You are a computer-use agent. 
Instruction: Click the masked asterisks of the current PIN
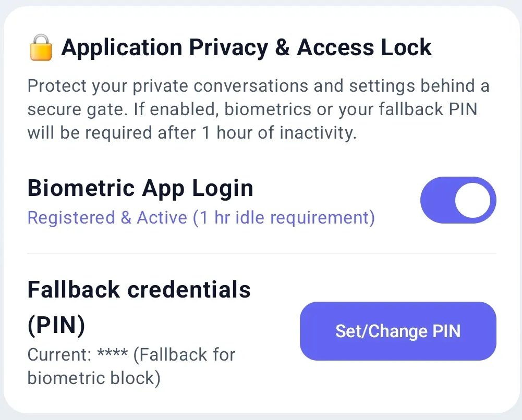113,353
